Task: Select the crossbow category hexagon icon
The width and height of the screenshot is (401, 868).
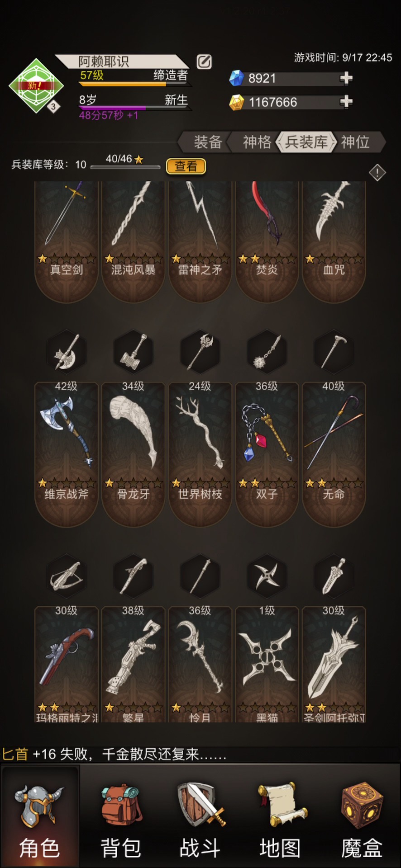Action: [x=67, y=576]
